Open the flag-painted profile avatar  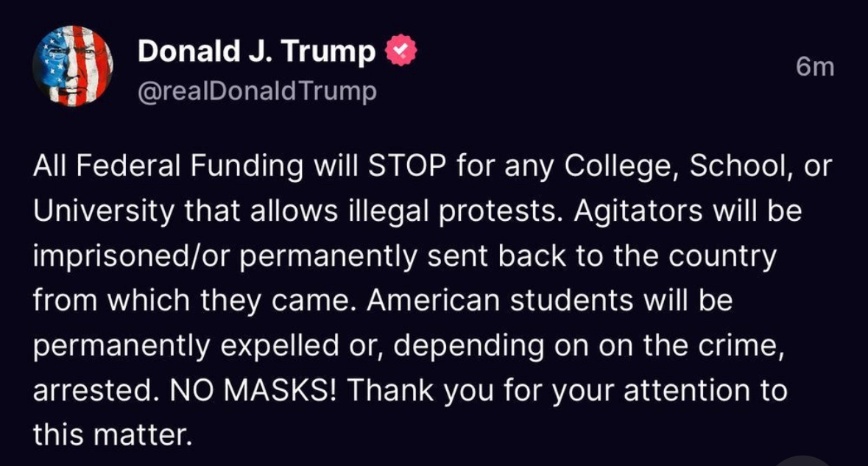[72, 67]
